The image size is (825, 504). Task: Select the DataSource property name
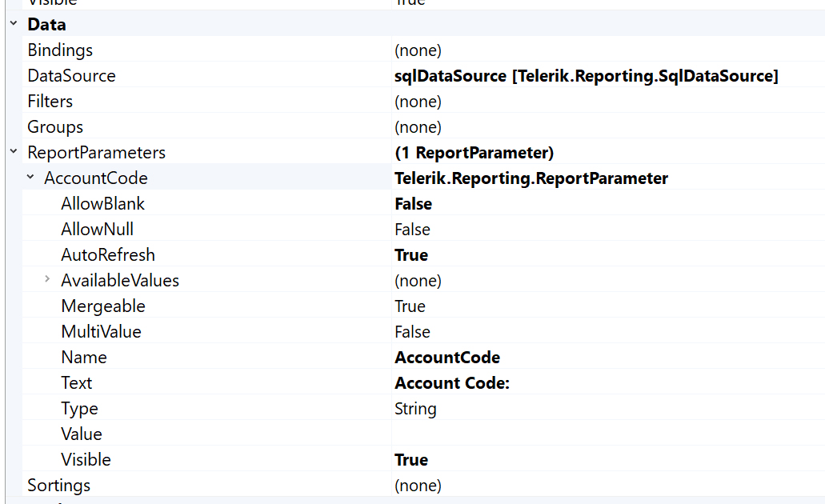(x=71, y=76)
